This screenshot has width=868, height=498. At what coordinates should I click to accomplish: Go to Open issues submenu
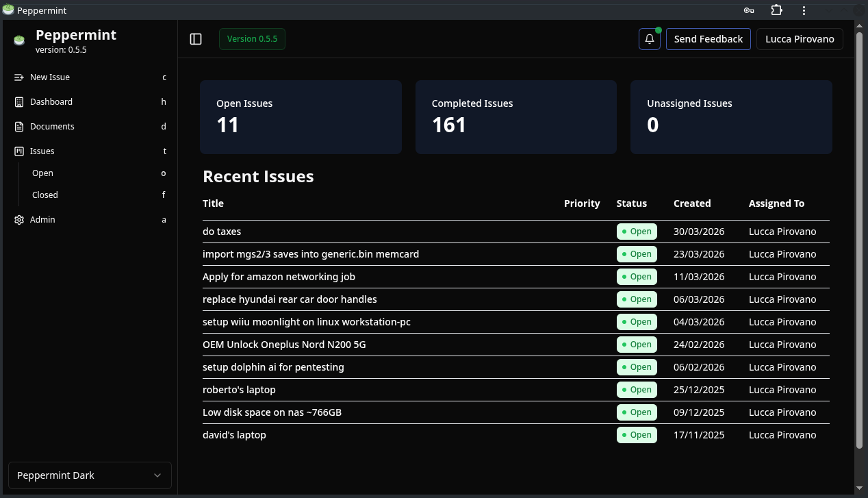[42, 173]
